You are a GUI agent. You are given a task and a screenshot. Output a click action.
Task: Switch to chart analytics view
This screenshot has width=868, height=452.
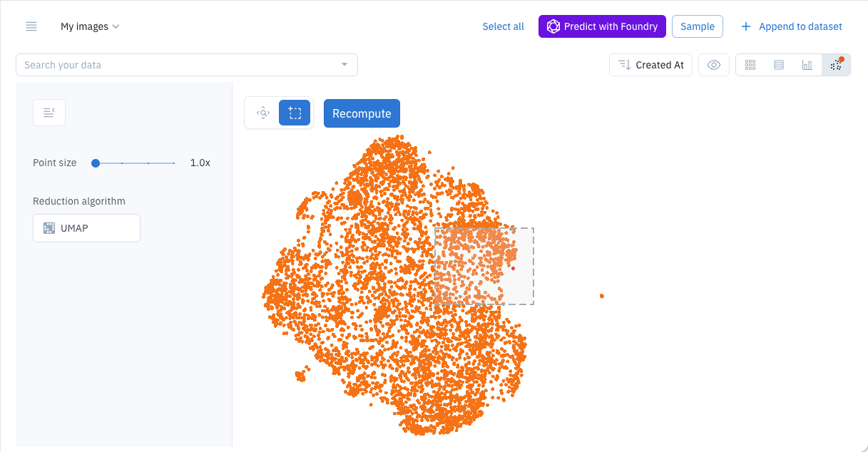(x=807, y=65)
